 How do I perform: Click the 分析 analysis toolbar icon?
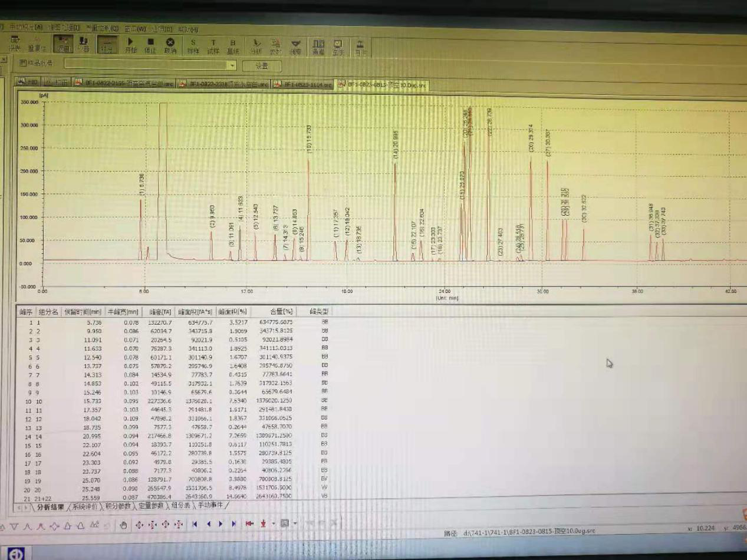(256, 47)
